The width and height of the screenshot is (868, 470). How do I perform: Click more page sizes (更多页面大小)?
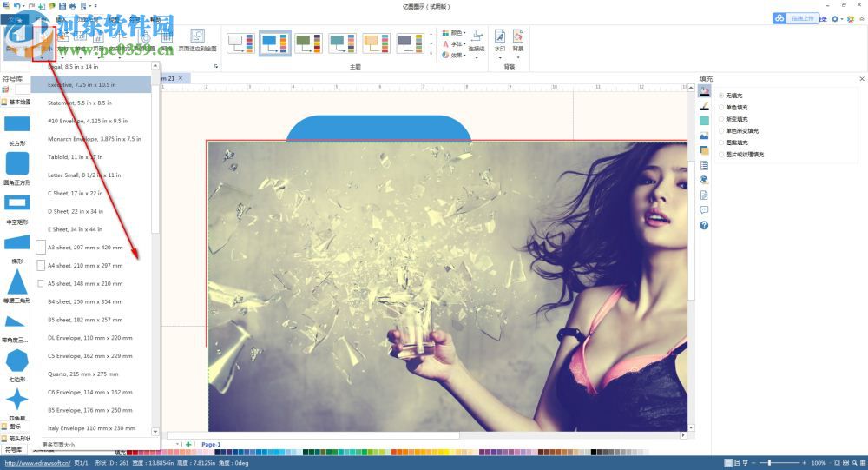click(x=58, y=445)
